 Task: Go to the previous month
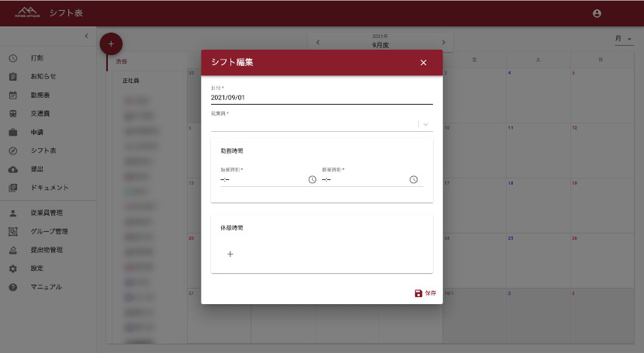click(317, 42)
